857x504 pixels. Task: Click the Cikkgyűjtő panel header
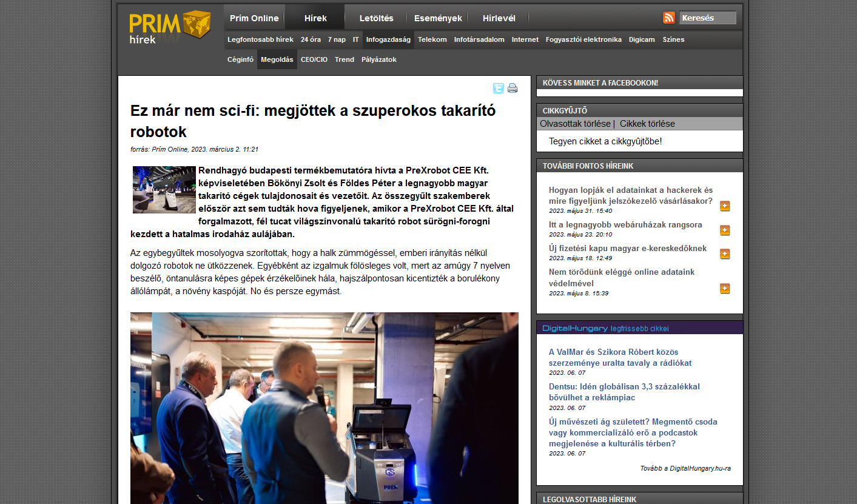click(640, 110)
